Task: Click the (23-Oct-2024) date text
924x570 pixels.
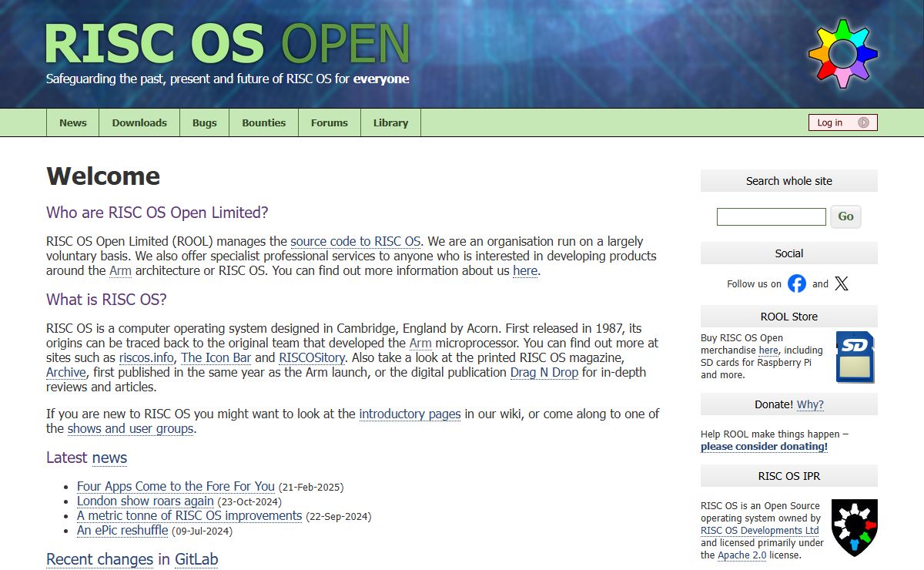Action: pyautogui.click(x=250, y=501)
